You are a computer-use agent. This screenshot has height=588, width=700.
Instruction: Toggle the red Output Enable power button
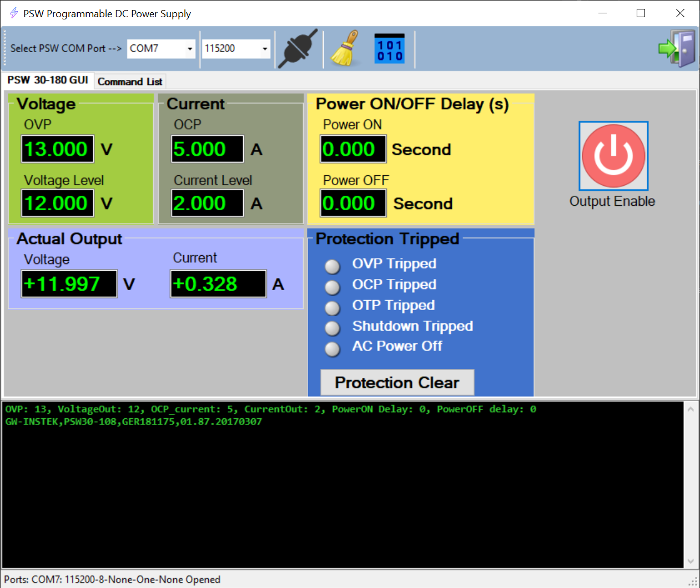tap(613, 156)
